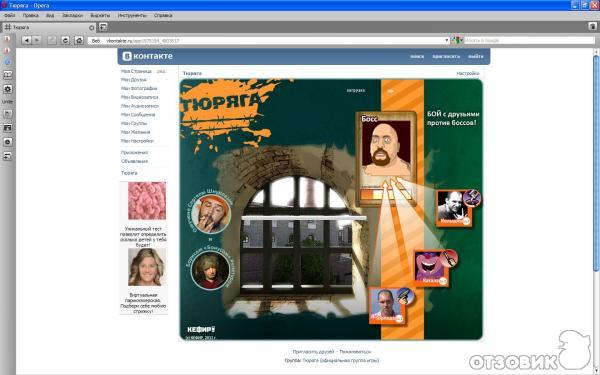Open the home page via house icon
This screenshot has width=600, height=375.
tap(79, 40)
